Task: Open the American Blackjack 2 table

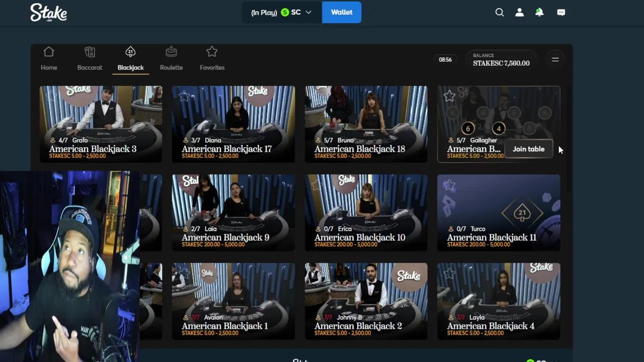Action: click(x=366, y=301)
